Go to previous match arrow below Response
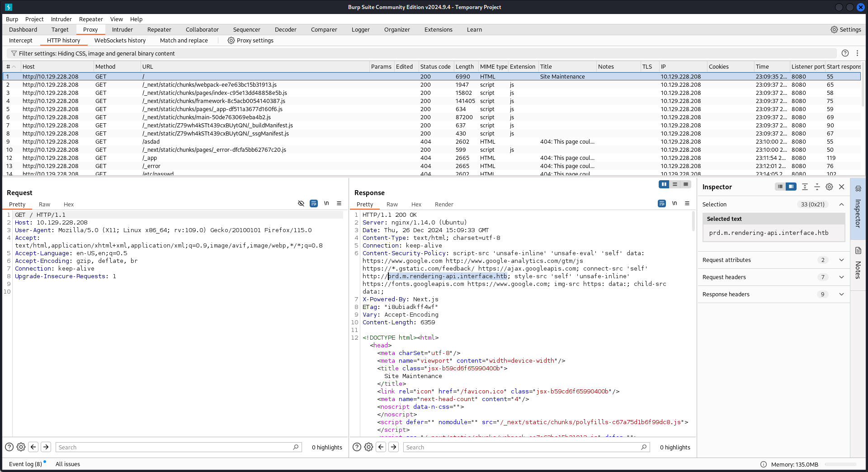The height and width of the screenshot is (472, 868). pyautogui.click(x=381, y=447)
